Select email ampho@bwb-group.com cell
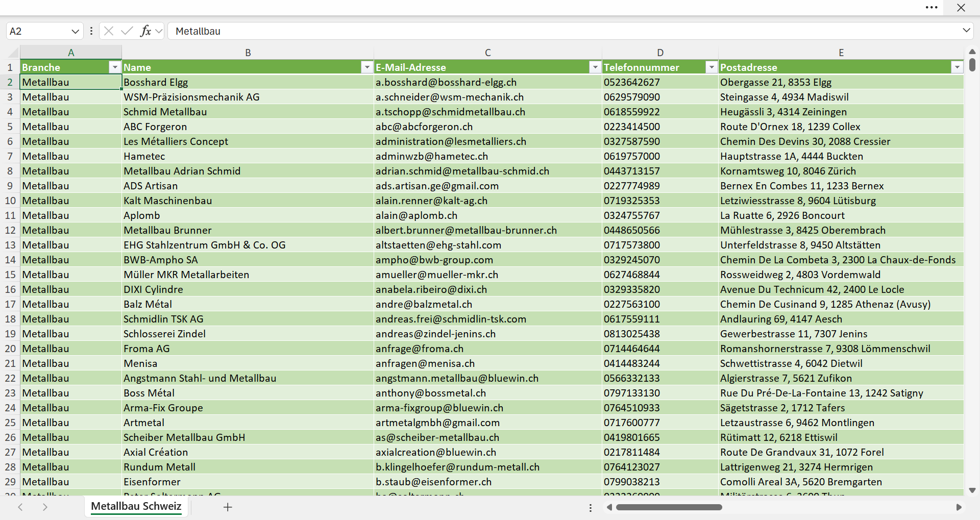This screenshot has width=980, height=520. 488,260
